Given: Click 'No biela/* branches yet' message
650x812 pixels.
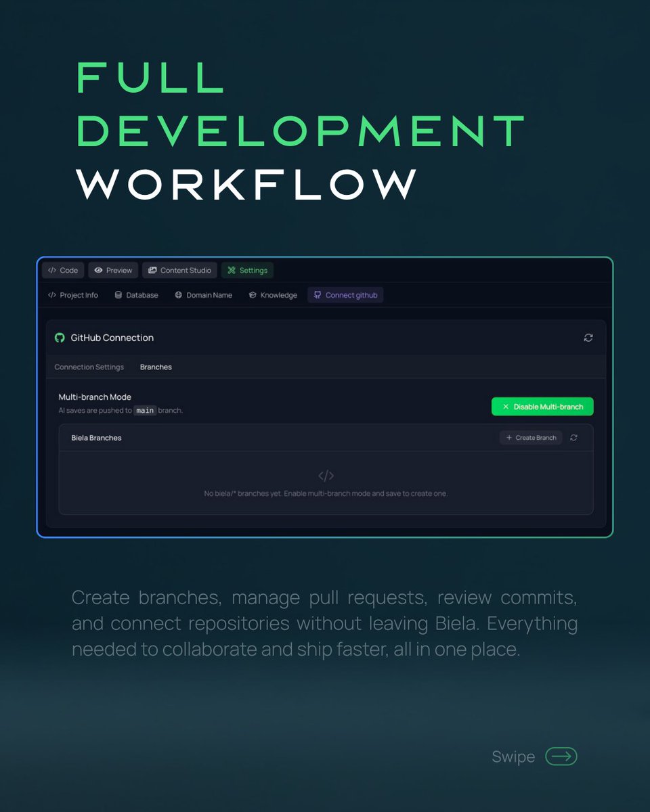Looking at the screenshot, I should coord(326,493).
